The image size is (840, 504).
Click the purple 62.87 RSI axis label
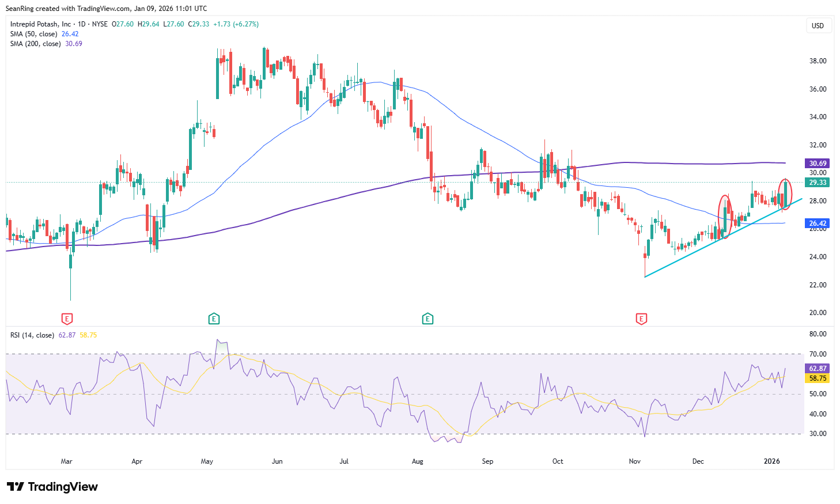(x=818, y=369)
